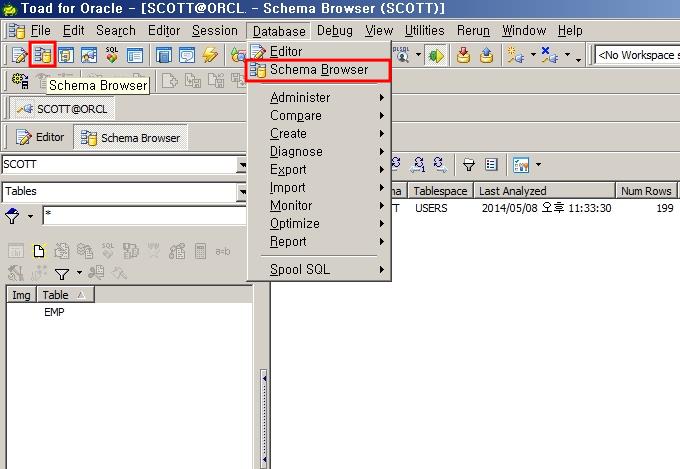The height and width of the screenshot is (469, 680).
Task: Open the SCOTT schema dropdown
Action: pyautogui.click(x=242, y=165)
